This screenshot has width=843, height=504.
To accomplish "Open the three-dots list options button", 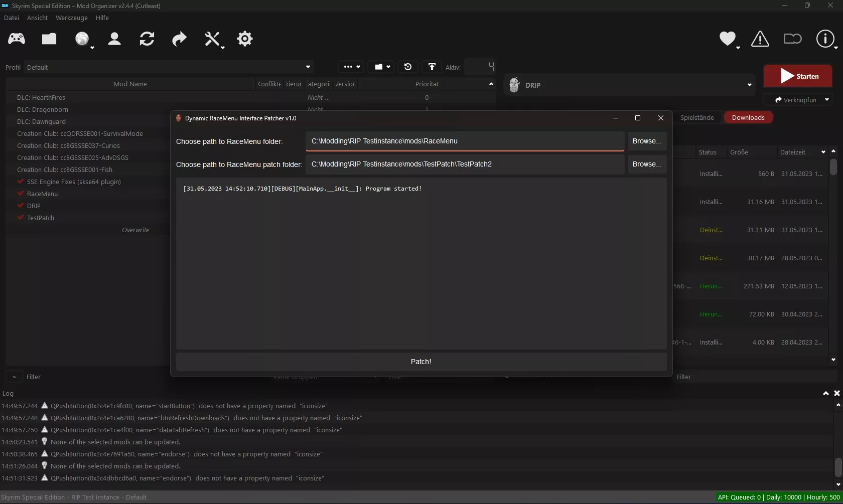I will tap(351, 67).
